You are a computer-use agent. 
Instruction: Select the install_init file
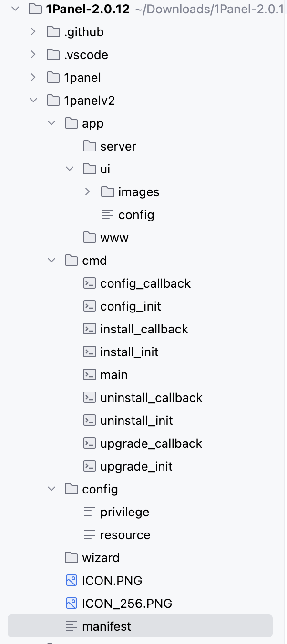129,352
